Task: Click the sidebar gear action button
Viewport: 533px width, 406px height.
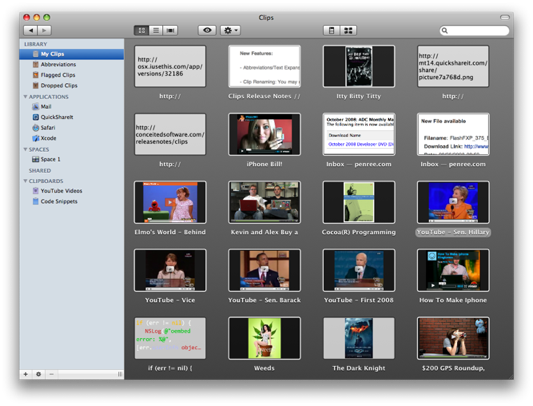Action: point(38,374)
